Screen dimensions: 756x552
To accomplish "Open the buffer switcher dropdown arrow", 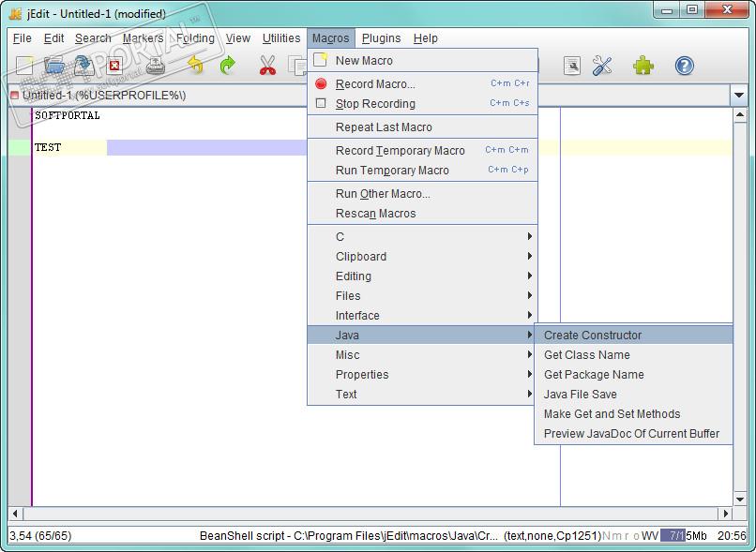I will pyautogui.click(x=738, y=96).
